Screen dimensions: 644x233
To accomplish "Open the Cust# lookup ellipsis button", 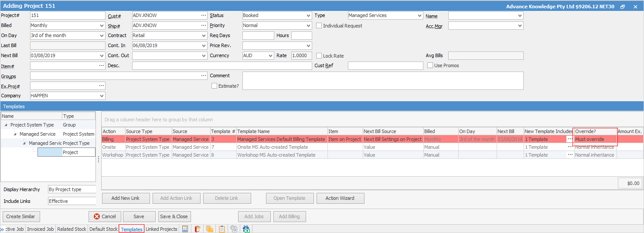I will pyautogui.click(x=203, y=15).
